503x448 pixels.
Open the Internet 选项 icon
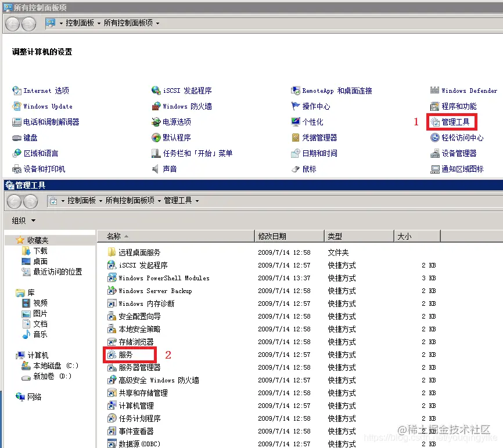pyautogui.click(x=17, y=91)
